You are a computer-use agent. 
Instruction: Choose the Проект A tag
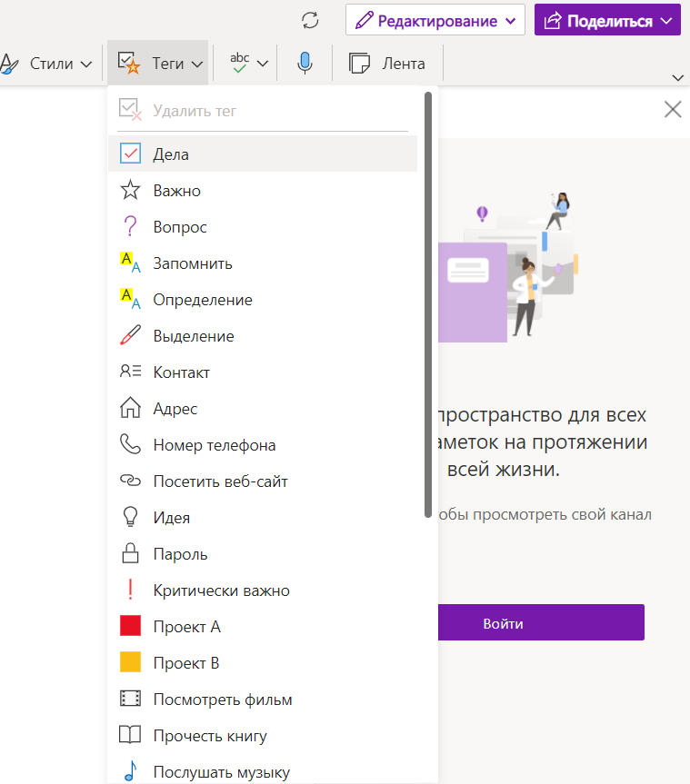[x=263, y=627]
